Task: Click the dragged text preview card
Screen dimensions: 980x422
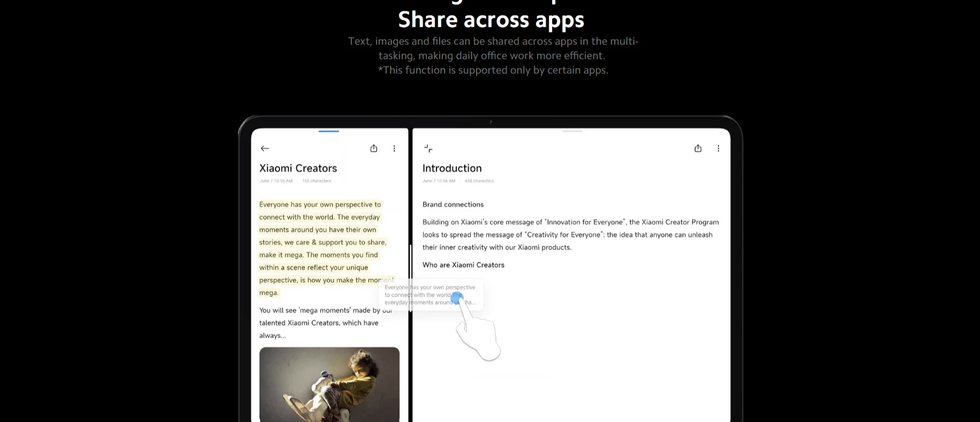Action: click(x=431, y=295)
